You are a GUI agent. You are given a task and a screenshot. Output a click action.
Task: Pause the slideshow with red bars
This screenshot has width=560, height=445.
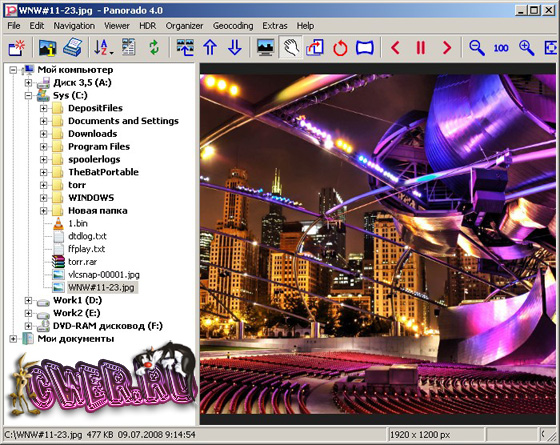[x=421, y=48]
